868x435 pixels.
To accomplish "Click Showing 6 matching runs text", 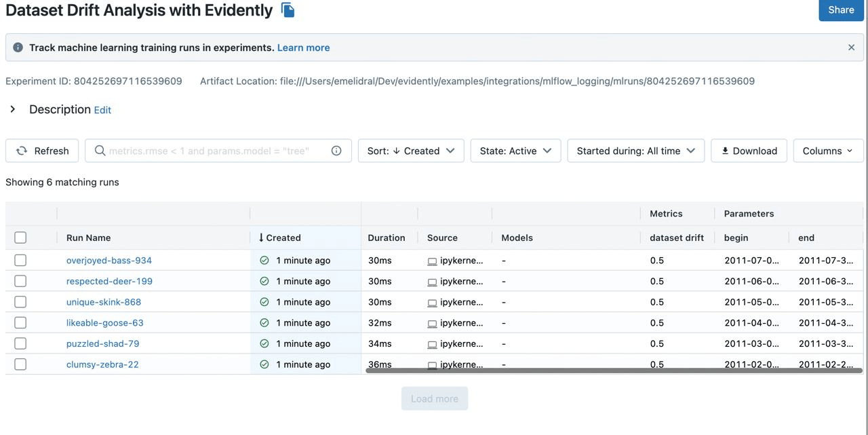I will [62, 182].
